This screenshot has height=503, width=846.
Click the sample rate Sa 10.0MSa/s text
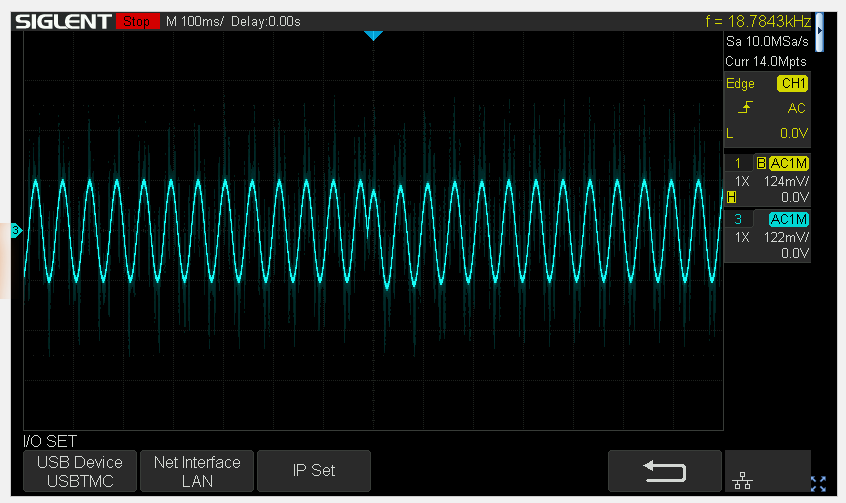[767, 42]
